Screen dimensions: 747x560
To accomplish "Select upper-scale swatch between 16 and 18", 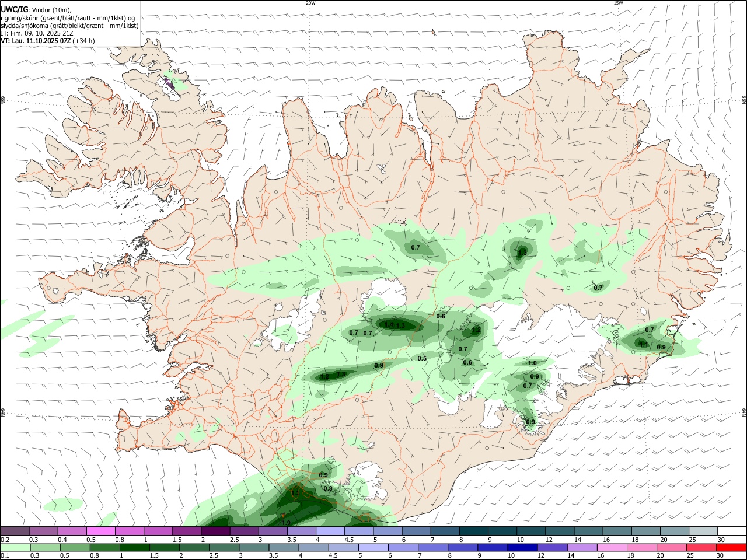I will tap(617, 531).
